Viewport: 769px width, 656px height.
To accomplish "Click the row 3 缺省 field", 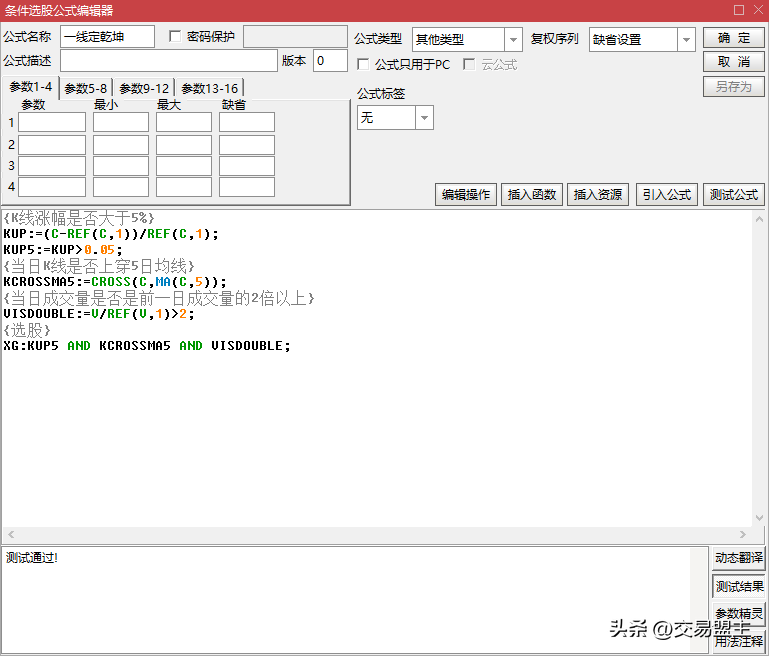I will 247,166.
